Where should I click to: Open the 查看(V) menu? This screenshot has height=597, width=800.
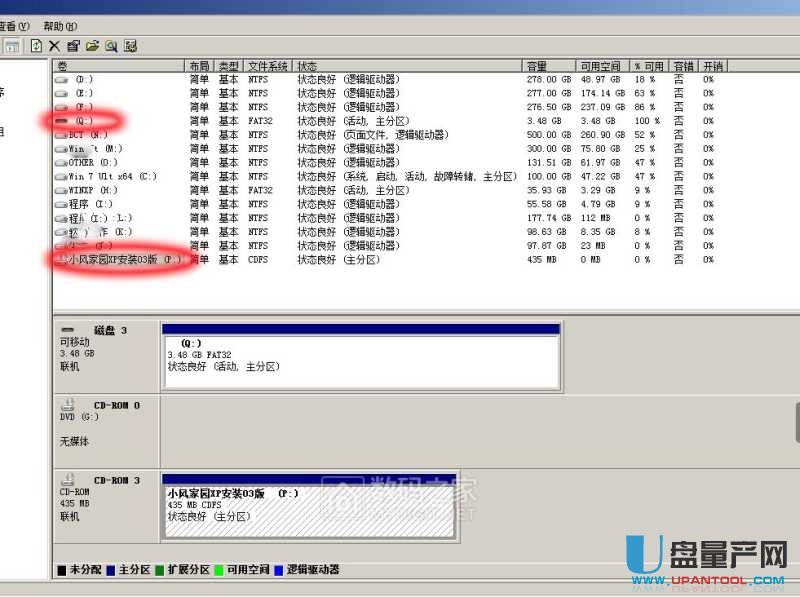(x=14, y=25)
